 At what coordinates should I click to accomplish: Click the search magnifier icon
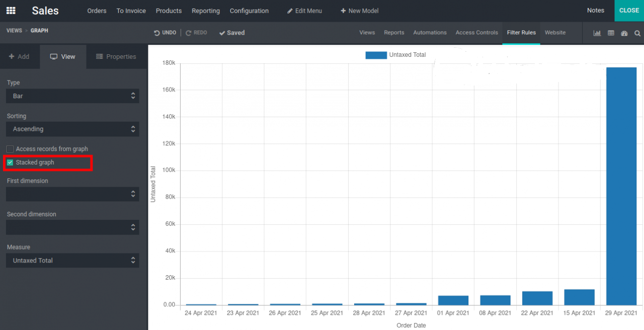coord(637,33)
